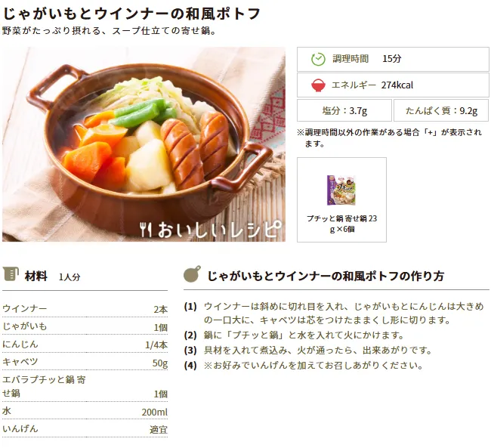Viewport: 491px width, 448px height.
Task: Click step (4) about adding いんげん
Action: coord(304,366)
